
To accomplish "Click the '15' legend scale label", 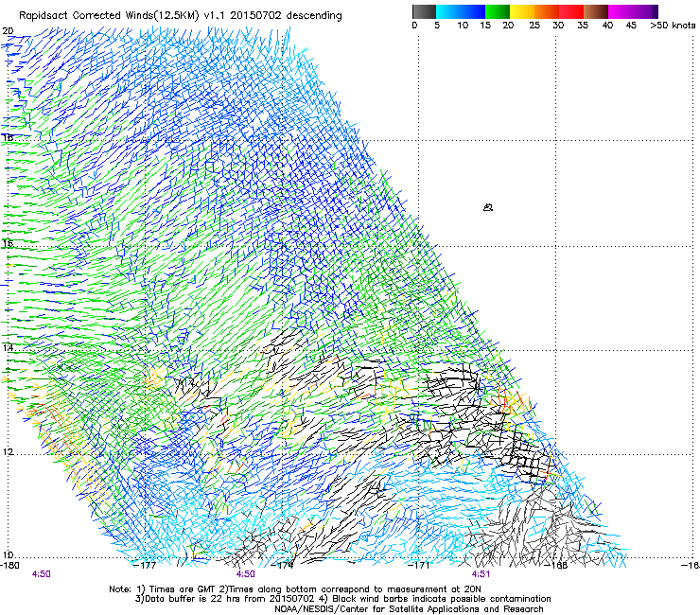I will [x=485, y=26].
